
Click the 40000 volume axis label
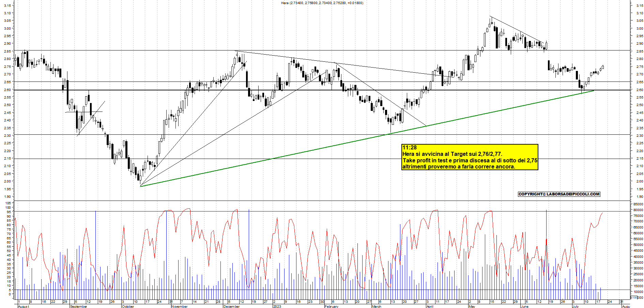click(x=638, y=256)
